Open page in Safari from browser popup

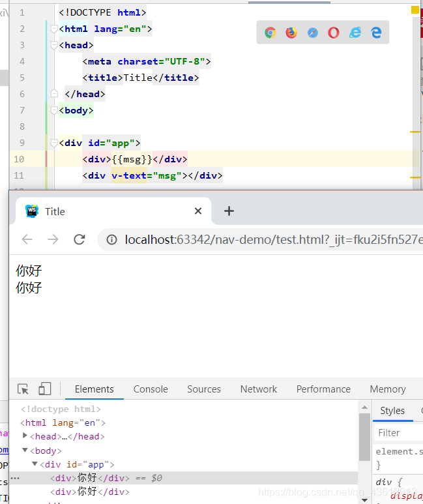coord(312,33)
